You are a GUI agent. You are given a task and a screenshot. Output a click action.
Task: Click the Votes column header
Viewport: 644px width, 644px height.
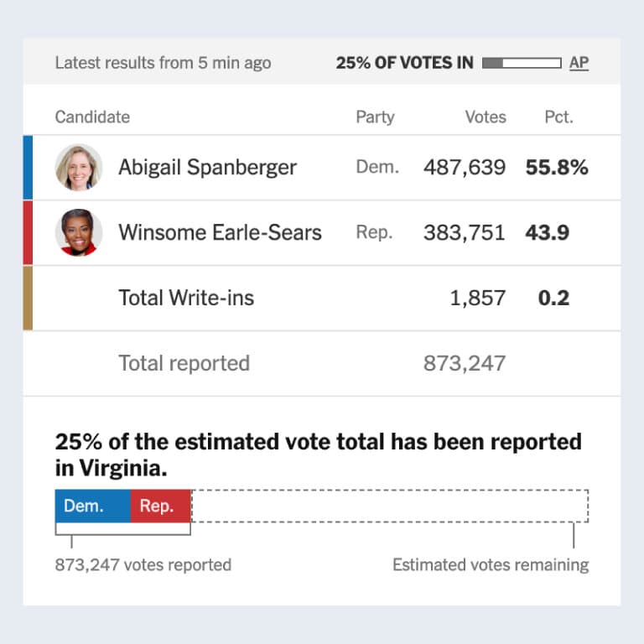[x=486, y=117]
